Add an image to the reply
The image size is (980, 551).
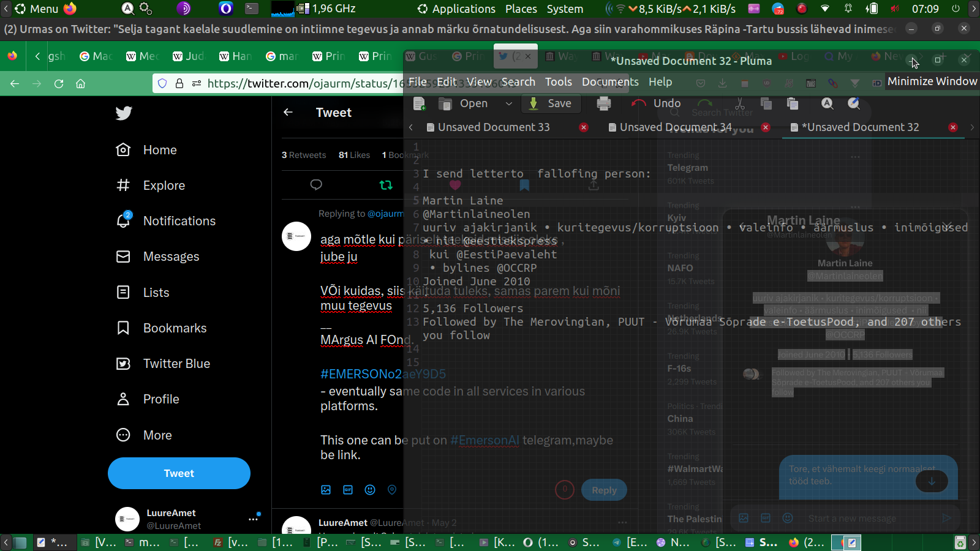pos(326,490)
